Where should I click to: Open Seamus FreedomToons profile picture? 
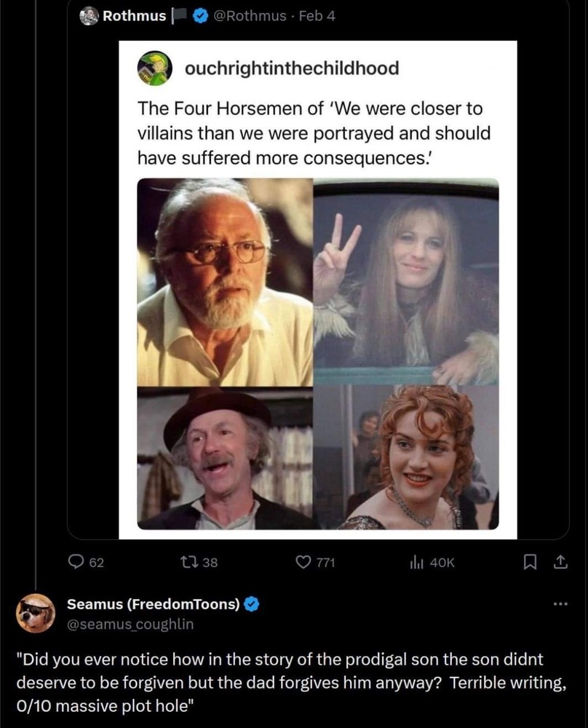36,612
